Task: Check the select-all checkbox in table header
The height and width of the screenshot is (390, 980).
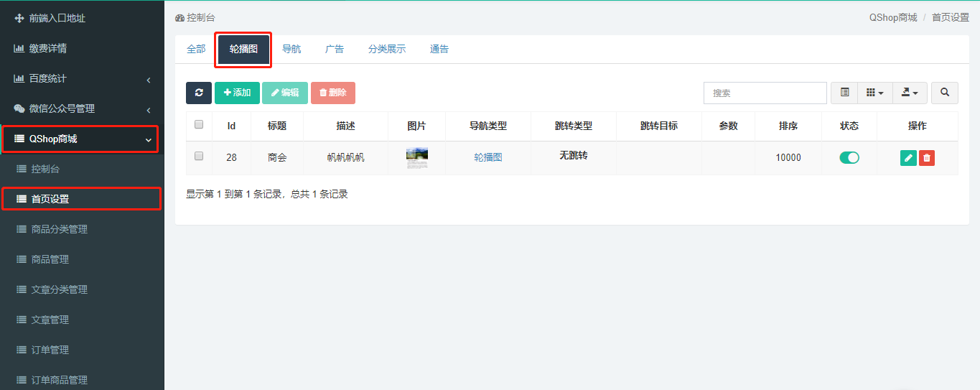Action: 199,125
